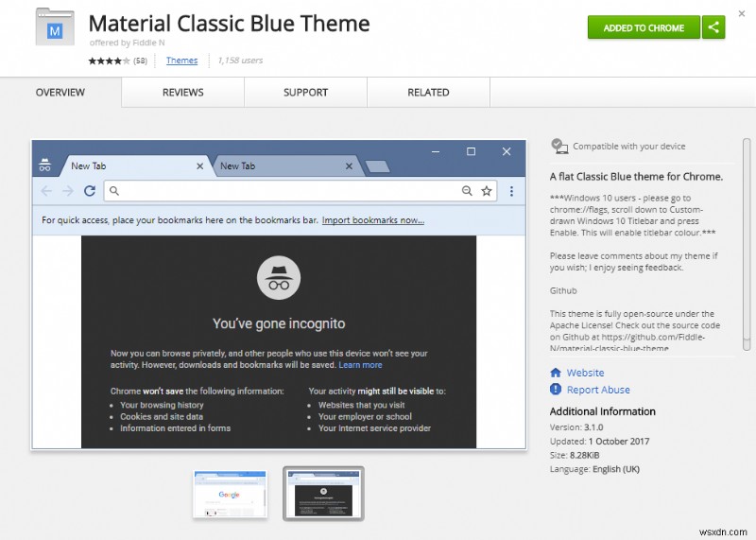Click 'Compatible with your device' text
Image resolution: width=756 pixels, height=540 pixels.
click(628, 147)
